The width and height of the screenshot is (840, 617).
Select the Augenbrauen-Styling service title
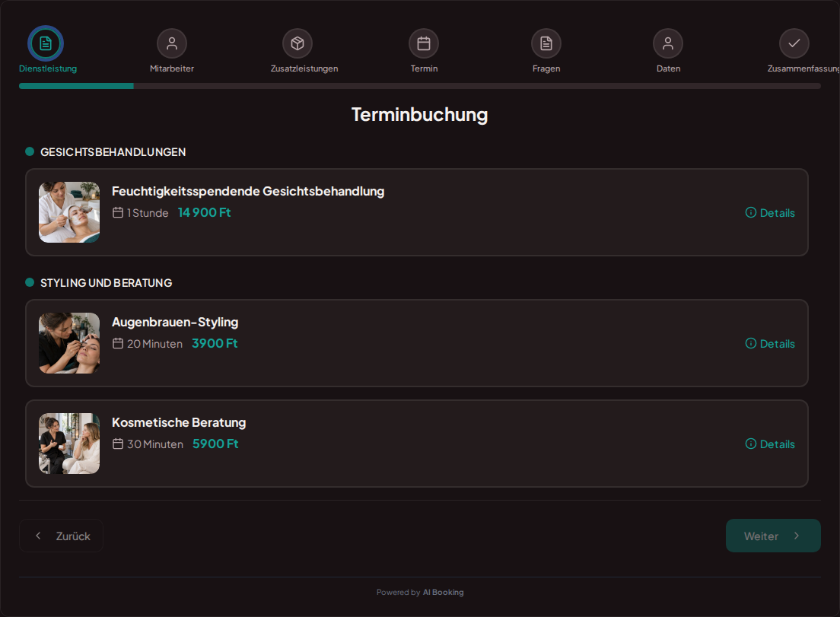175,322
